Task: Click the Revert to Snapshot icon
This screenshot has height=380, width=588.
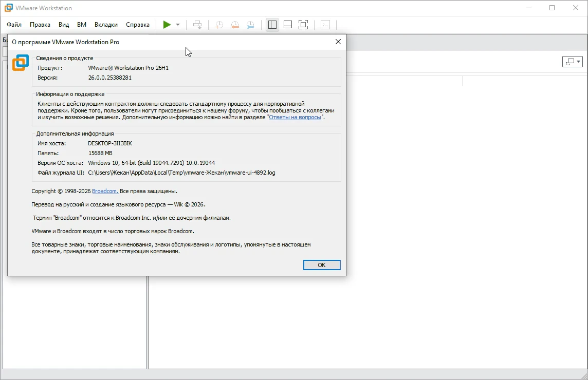Action: (235, 25)
